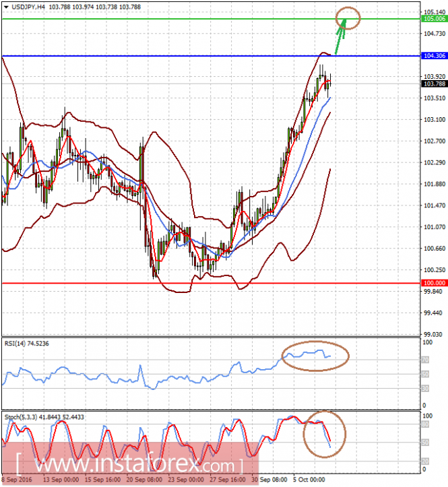Select the green 105.006 price label
The height and width of the screenshot is (487, 448).
tap(434, 19)
